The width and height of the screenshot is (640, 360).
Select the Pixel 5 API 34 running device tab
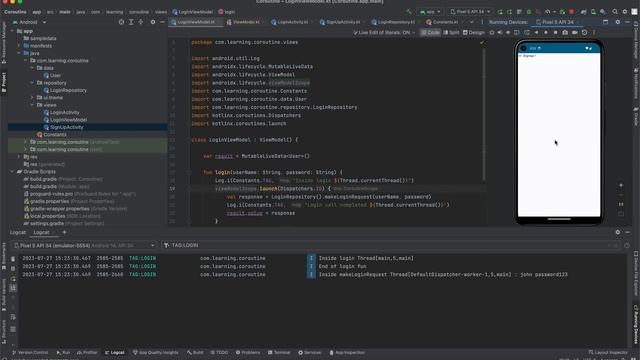(x=558, y=22)
